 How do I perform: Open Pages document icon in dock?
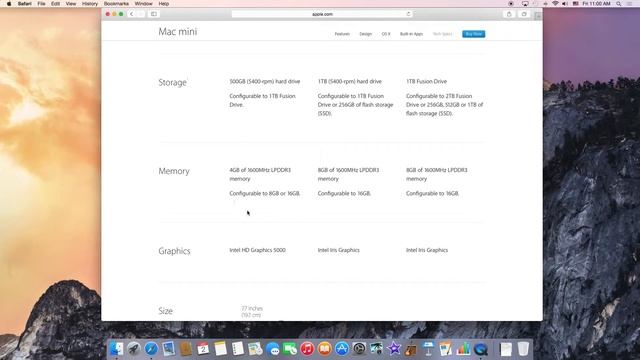[x=446, y=349]
